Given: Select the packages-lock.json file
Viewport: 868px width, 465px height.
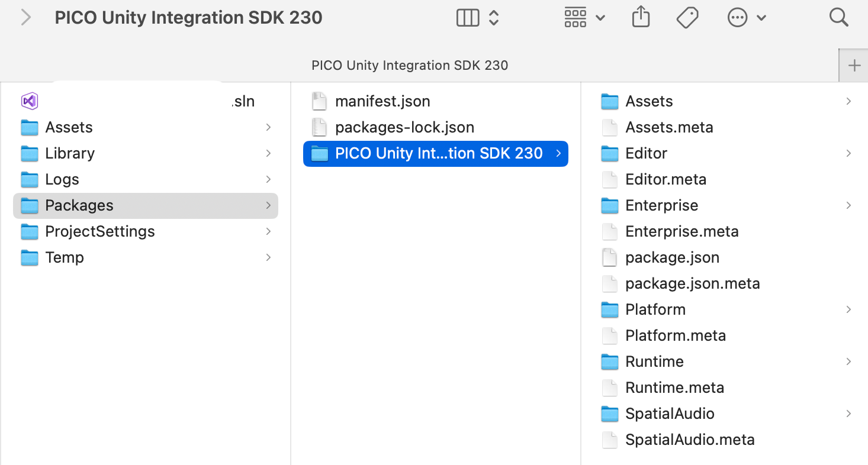Looking at the screenshot, I should pos(404,127).
